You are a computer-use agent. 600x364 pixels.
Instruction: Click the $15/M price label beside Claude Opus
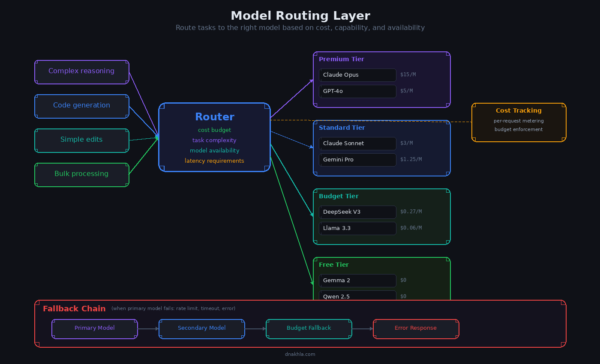tap(408, 74)
